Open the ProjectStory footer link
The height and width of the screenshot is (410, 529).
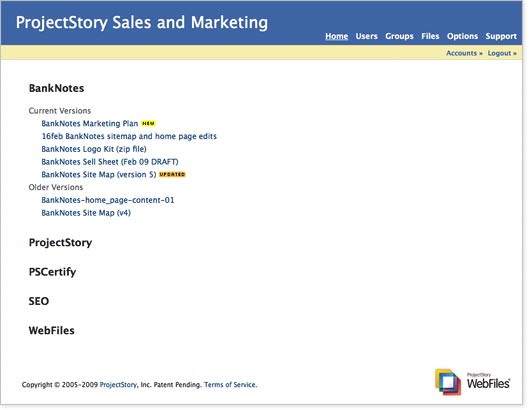(118, 385)
